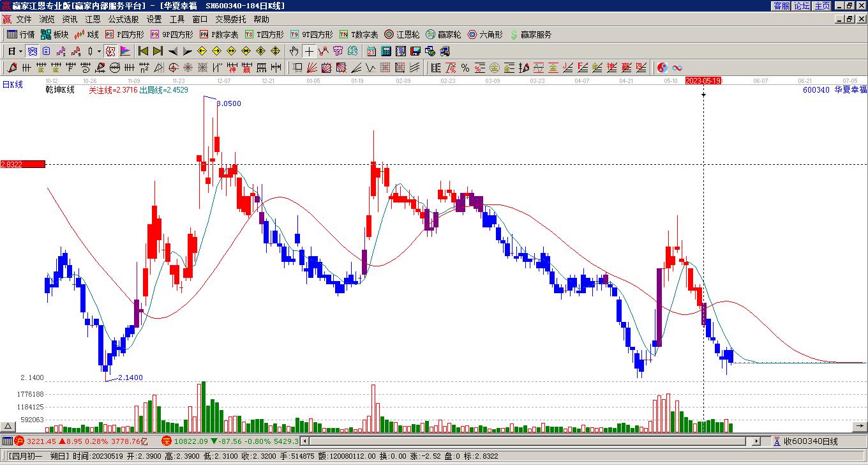Click the 2023-05-19 date marker
This screenshot has height=465, width=868.
pos(703,80)
